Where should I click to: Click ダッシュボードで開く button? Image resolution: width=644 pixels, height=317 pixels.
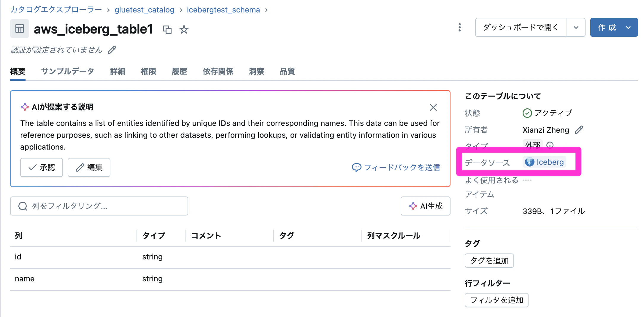[521, 27]
